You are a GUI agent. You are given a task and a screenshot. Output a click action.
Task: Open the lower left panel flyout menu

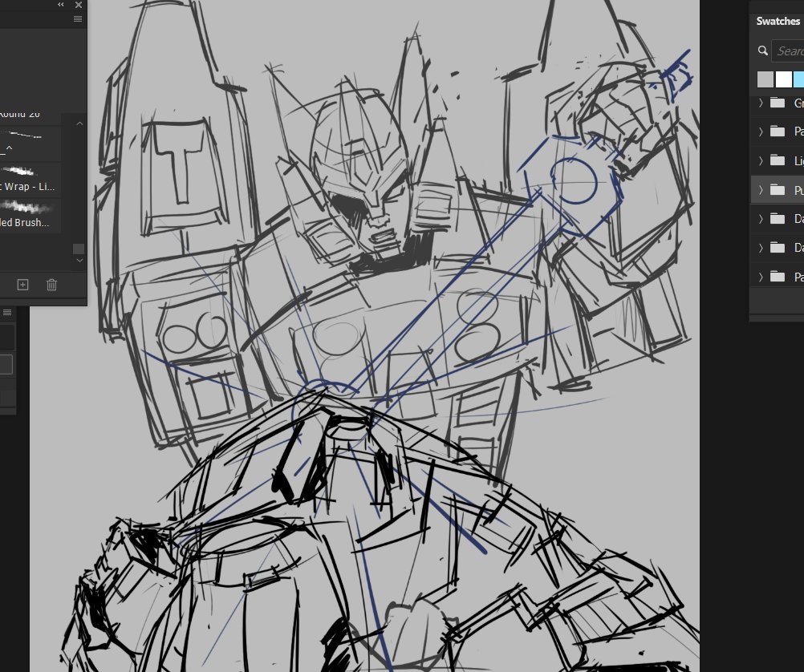(7, 312)
